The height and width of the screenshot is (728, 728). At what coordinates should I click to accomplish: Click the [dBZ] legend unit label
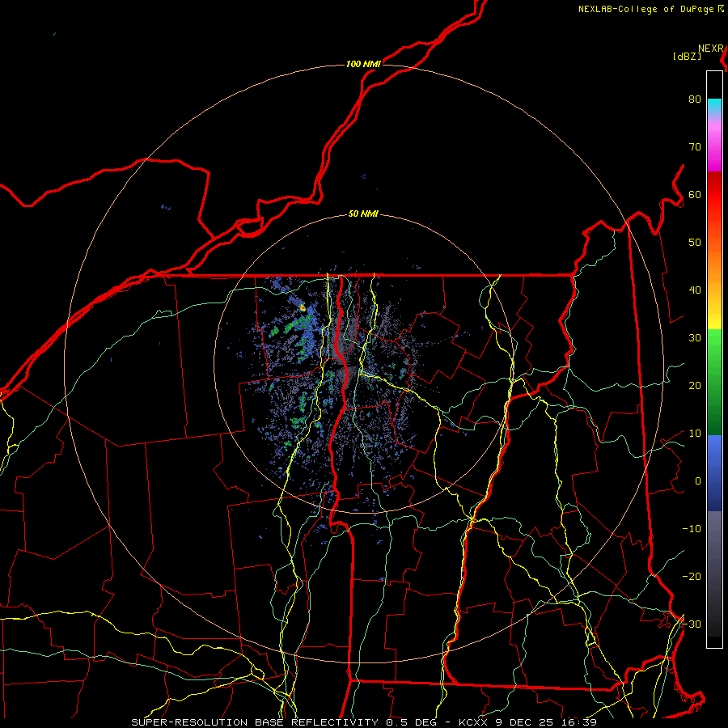coord(687,57)
